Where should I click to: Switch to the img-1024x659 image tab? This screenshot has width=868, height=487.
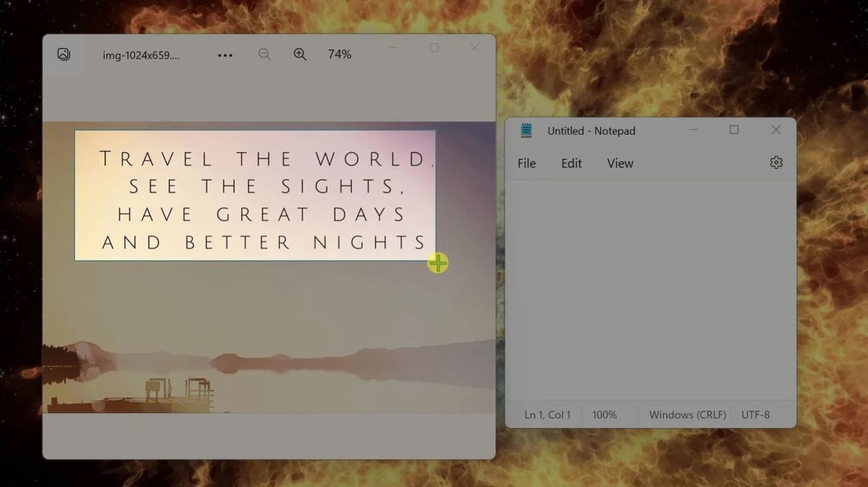tap(142, 55)
